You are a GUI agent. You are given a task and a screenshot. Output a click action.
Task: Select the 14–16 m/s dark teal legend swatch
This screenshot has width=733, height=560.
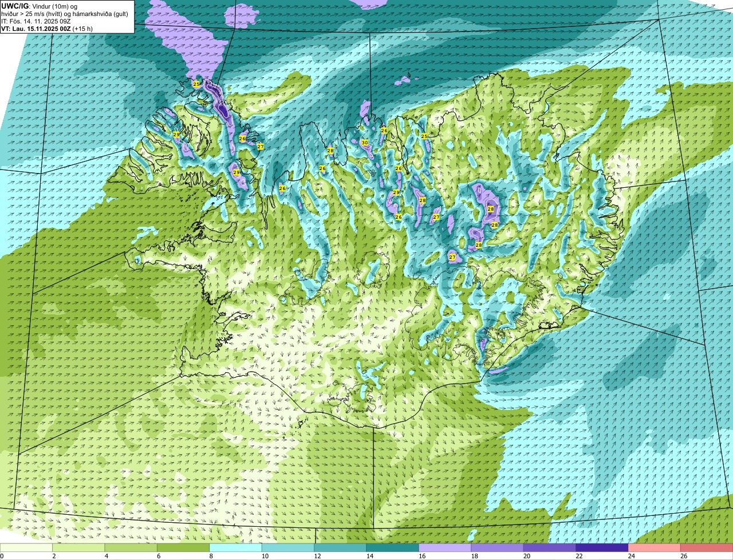(x=393, y=547)
